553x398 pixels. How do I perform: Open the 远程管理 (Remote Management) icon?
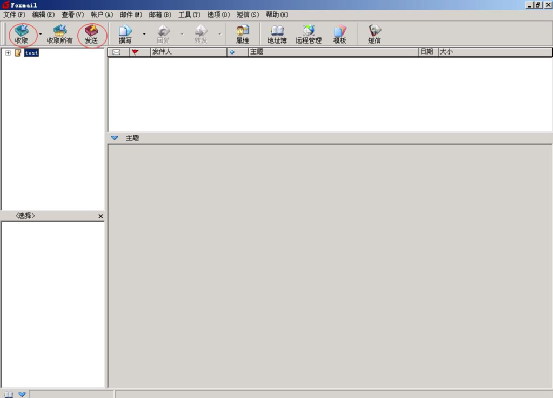tap(309, 34)
